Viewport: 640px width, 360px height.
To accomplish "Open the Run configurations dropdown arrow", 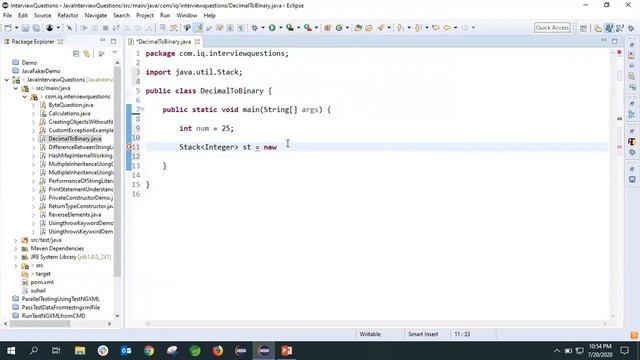I will [x=280, y=28].
